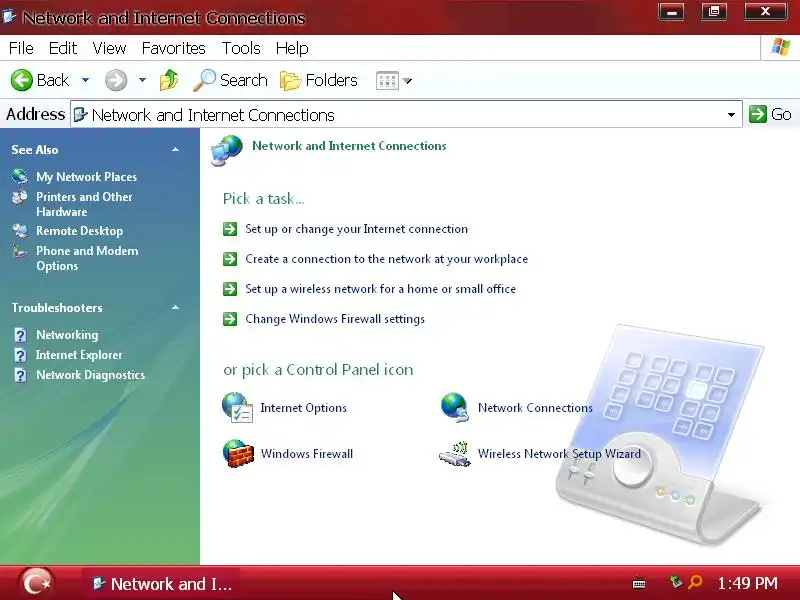Click the green Go button

770,114
